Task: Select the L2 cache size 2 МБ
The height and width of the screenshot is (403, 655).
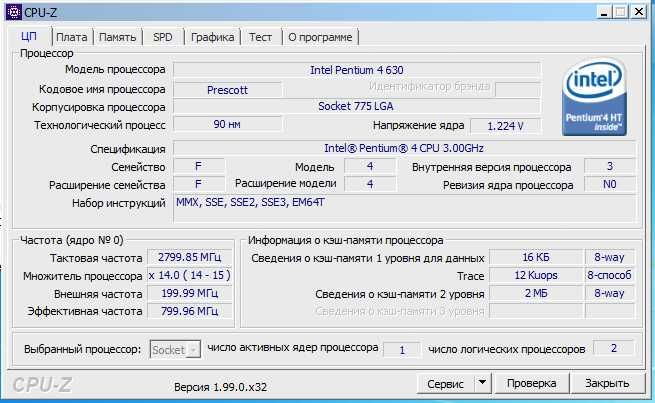Action: tap(536, 293)
